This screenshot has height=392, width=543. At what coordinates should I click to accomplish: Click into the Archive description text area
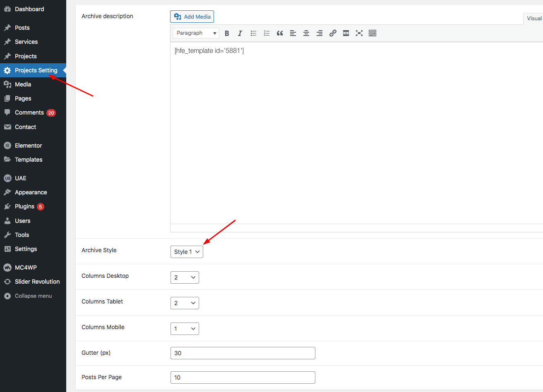(x=356, y=132)
